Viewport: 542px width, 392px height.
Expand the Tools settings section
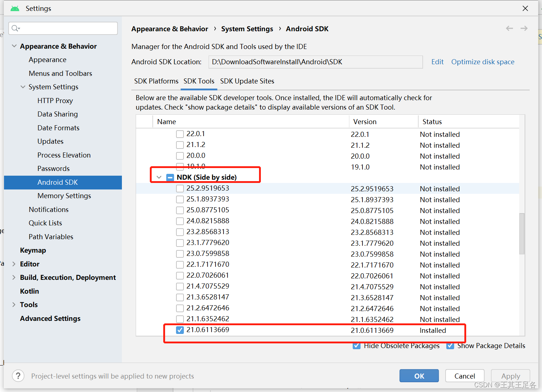tap(14, 305)
